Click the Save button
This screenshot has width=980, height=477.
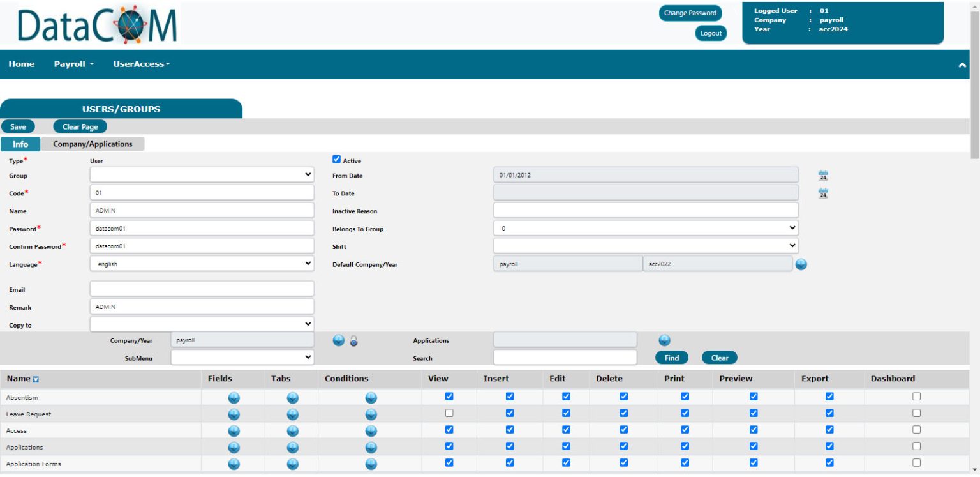[17, 126]
